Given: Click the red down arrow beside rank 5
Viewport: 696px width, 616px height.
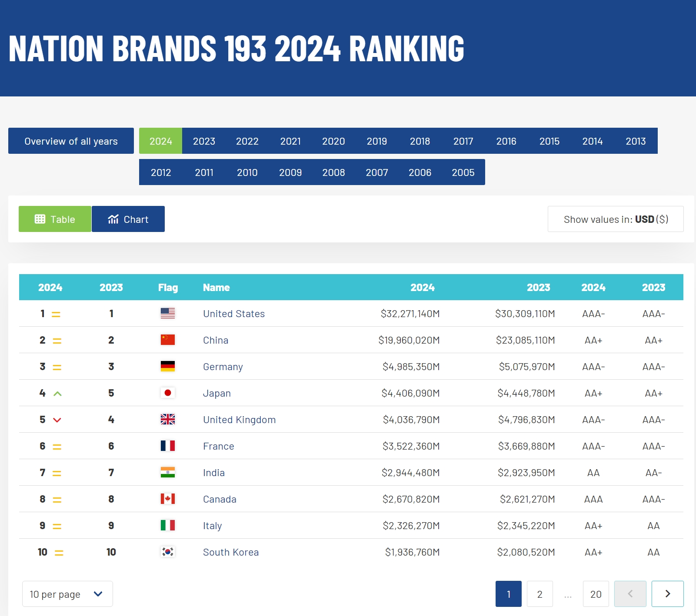Looking at the screenshot, I should click(x=57, y=420).
